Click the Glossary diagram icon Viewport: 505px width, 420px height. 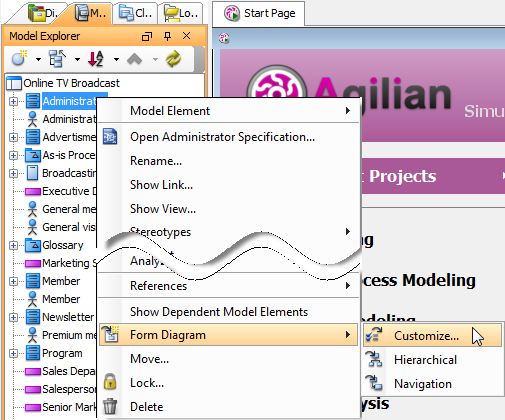(33, 245)
